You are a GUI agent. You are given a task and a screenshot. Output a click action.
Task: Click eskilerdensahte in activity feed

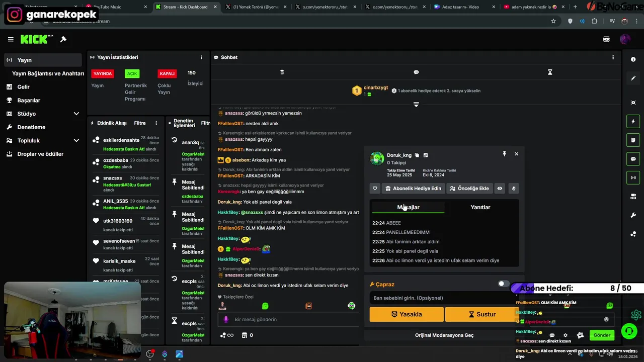(121, 140)
